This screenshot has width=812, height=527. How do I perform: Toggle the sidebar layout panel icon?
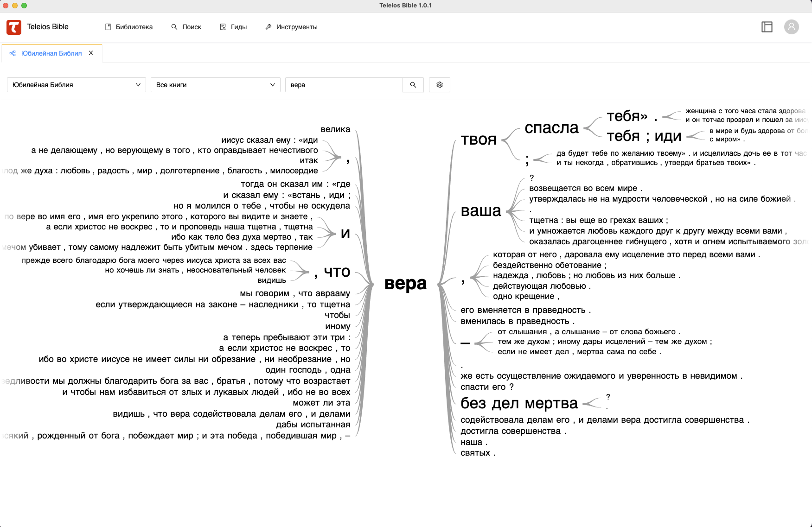pyautogui.click(x=767, y=27)
